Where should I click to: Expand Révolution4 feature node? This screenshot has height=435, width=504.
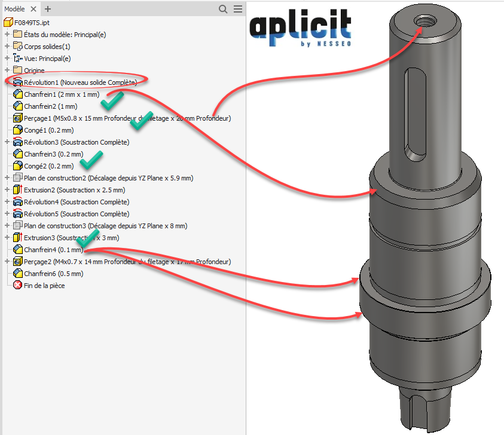(7, 201)
